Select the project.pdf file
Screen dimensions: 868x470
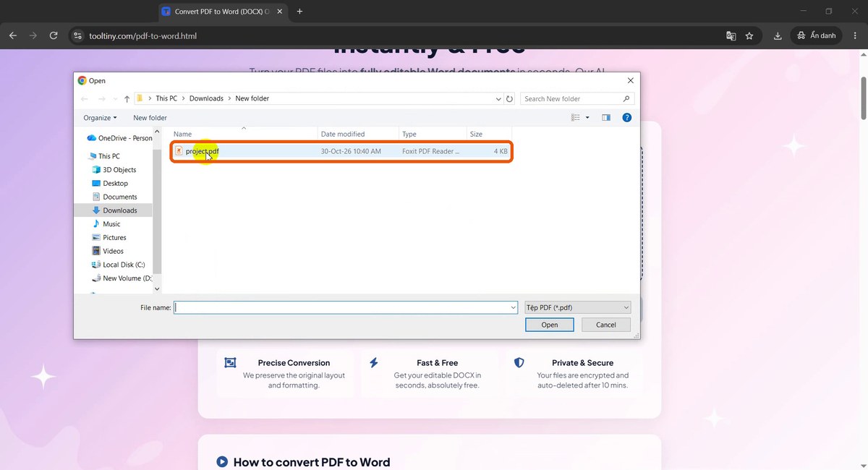341,151
